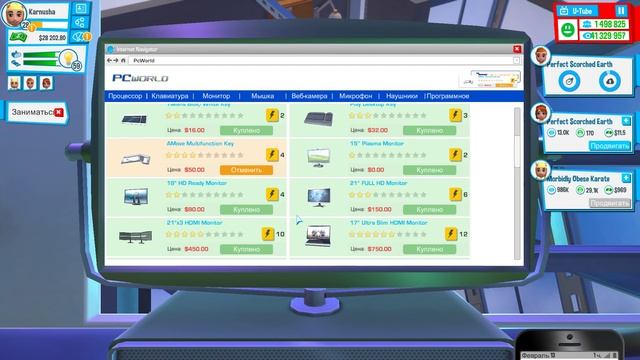Open the social network share icon
Viewport: 640px width, 360px height.
(x=80, y=22)
